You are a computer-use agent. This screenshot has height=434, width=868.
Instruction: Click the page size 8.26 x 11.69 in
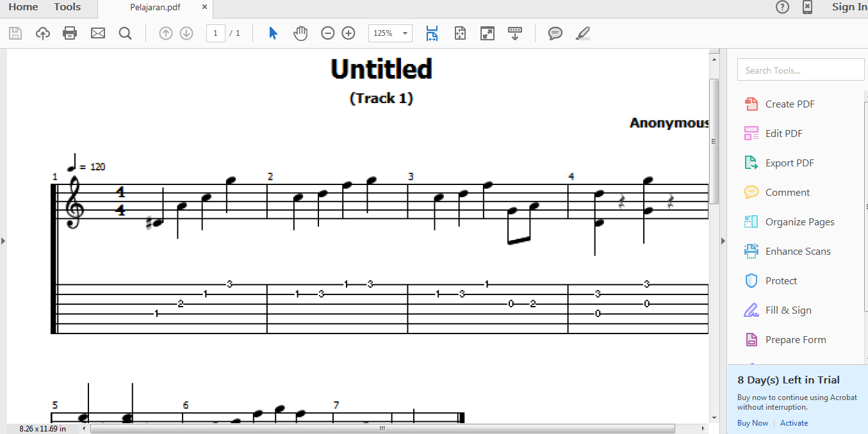43,429
